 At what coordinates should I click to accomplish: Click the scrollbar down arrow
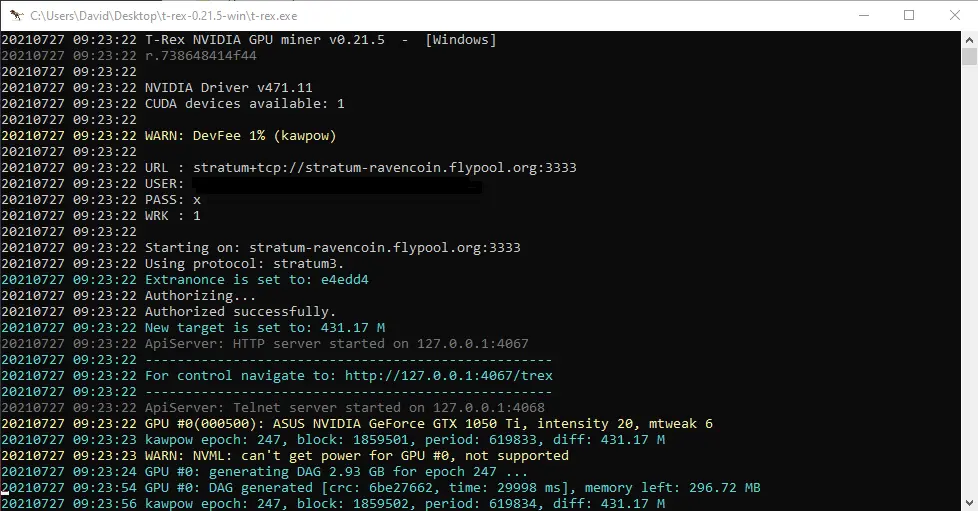click(969, 503)
